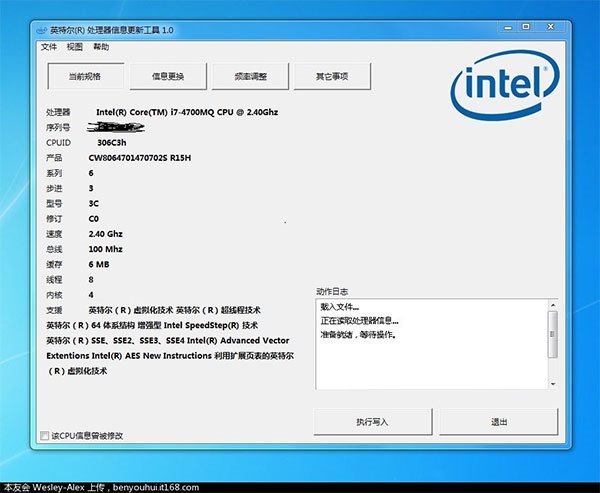Click the bus value 100 Mhz
This screenshot has width=600, height=493.
point(106,249)
